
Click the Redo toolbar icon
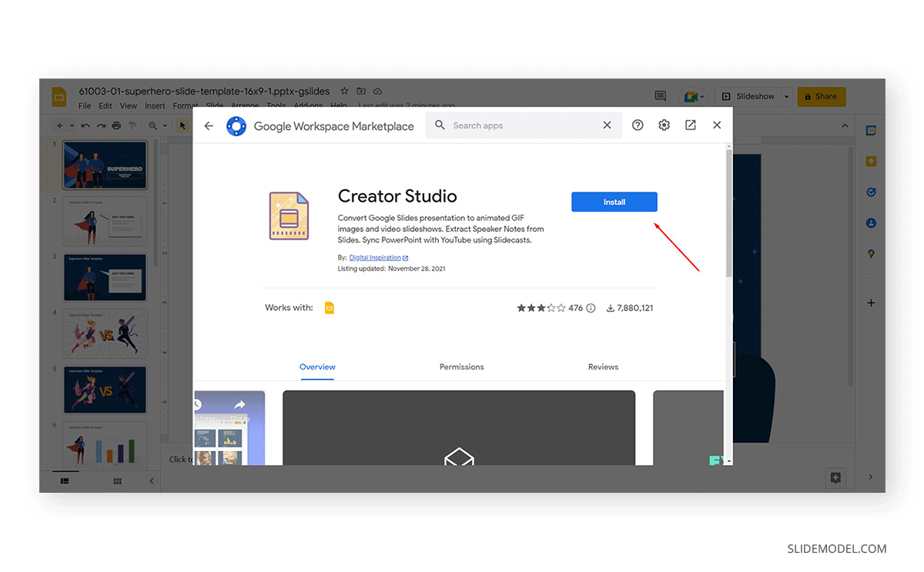[100, 125]
